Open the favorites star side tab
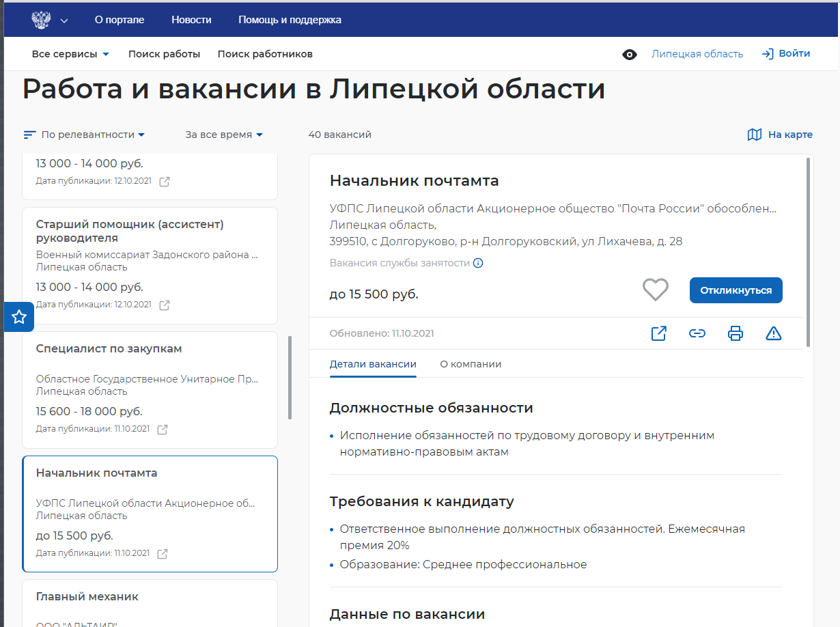The width and height of the screenshot is (840, 627). click(19, 317)
